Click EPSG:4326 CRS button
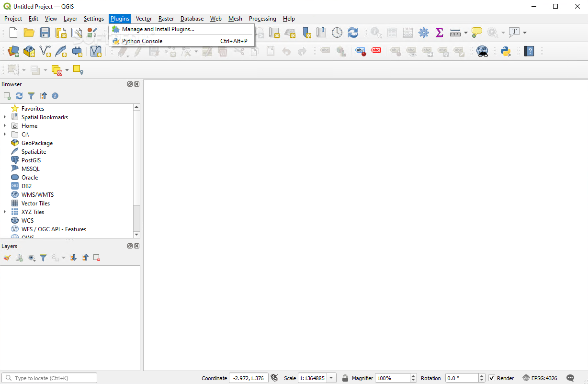 point(540,378)
